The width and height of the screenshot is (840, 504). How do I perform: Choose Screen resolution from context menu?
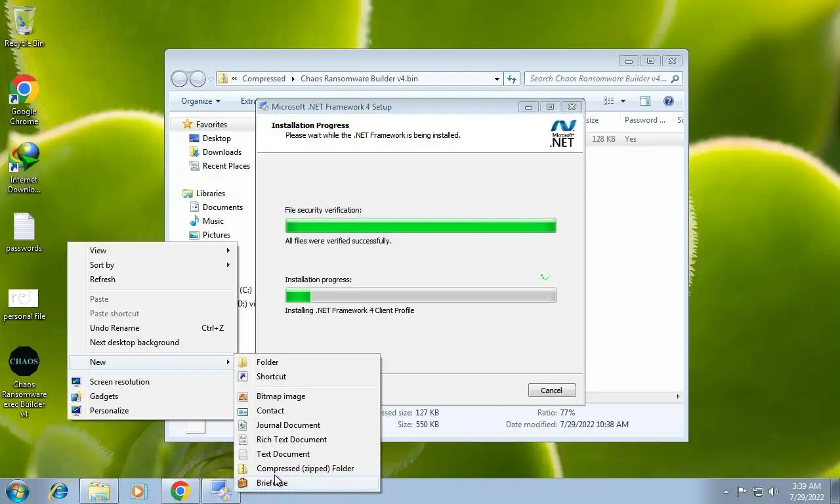point(152,382)
